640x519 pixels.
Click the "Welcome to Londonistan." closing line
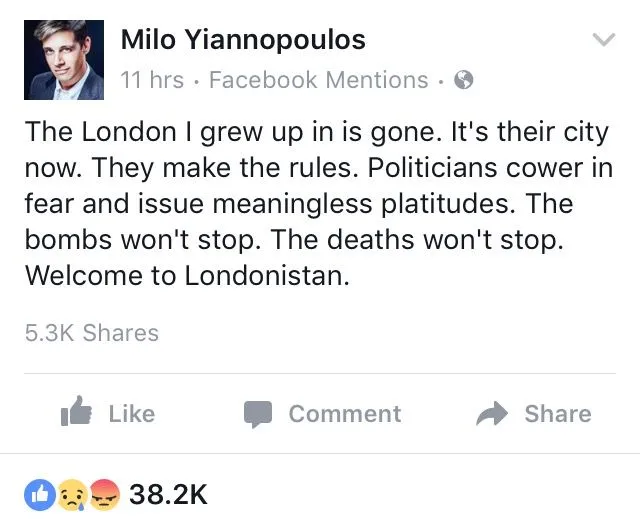pos(187,276)
